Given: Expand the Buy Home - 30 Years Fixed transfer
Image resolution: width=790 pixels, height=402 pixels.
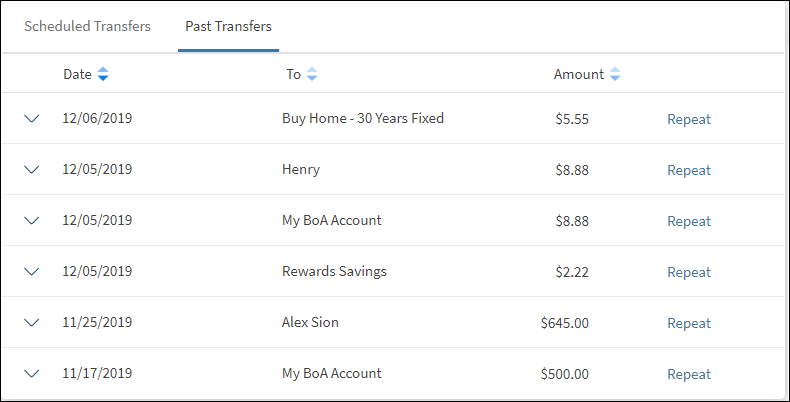Looking at the screenshot, I should [x=31, y=119].
